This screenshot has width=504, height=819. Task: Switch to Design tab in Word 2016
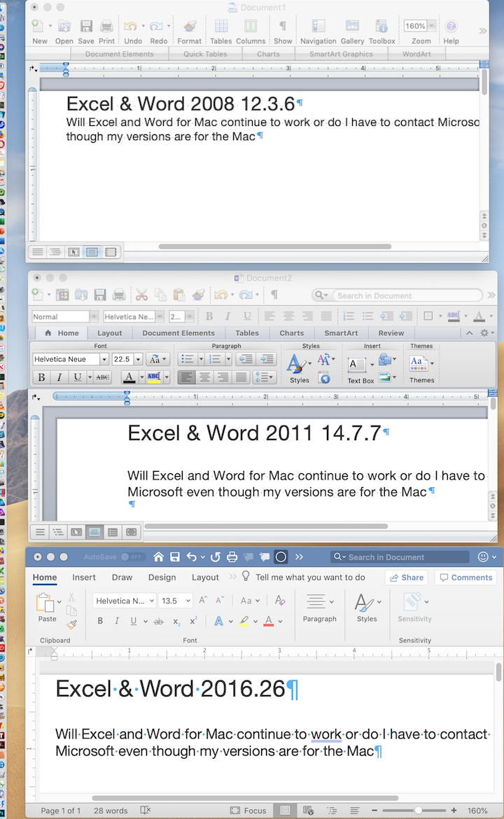pos(162,577)
